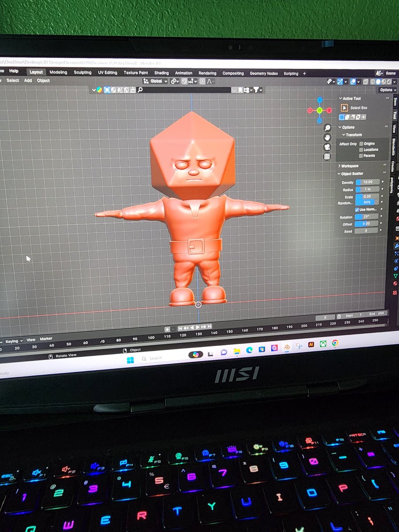Click the zoom magnifier viewport icon
The width and height of the screenshot is (399, 532).
(328, 128)
